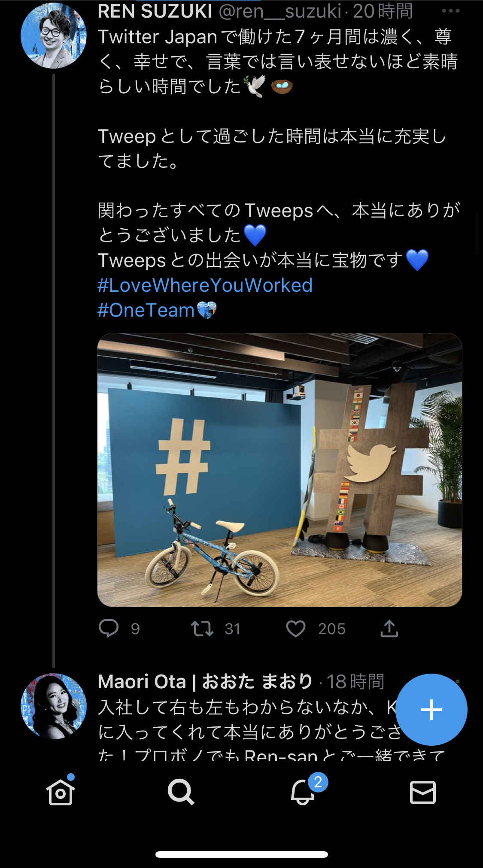Open the Twitter office bicycle photo
This screenshot has width=483, height=868.
279,470
